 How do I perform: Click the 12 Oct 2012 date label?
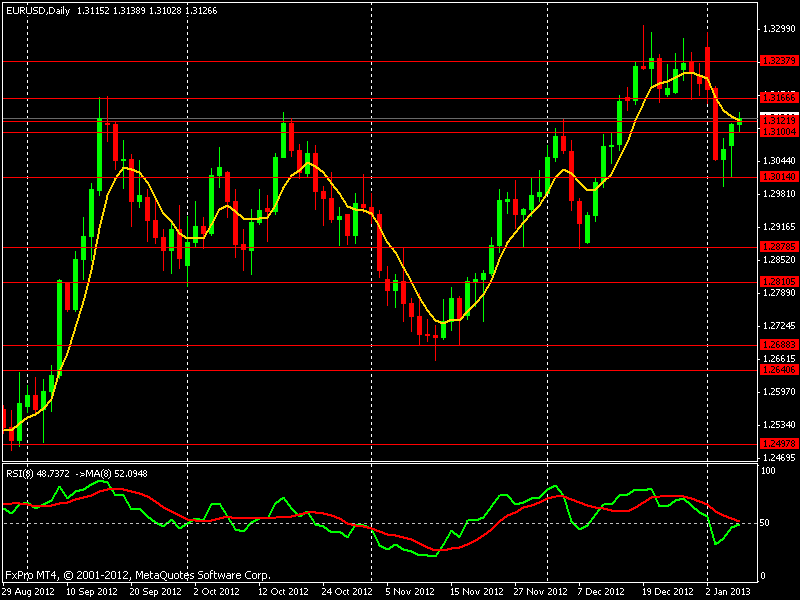pos(283,592)
